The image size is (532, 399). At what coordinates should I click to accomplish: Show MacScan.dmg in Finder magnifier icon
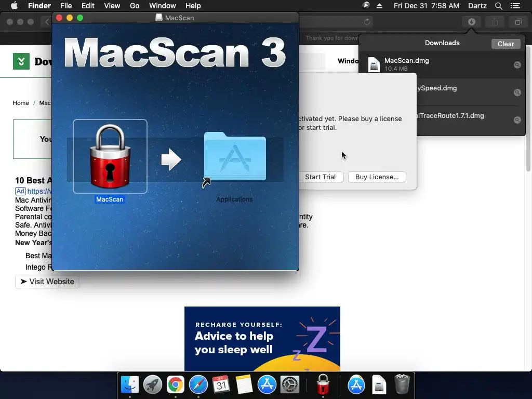(x=517, y=65)
